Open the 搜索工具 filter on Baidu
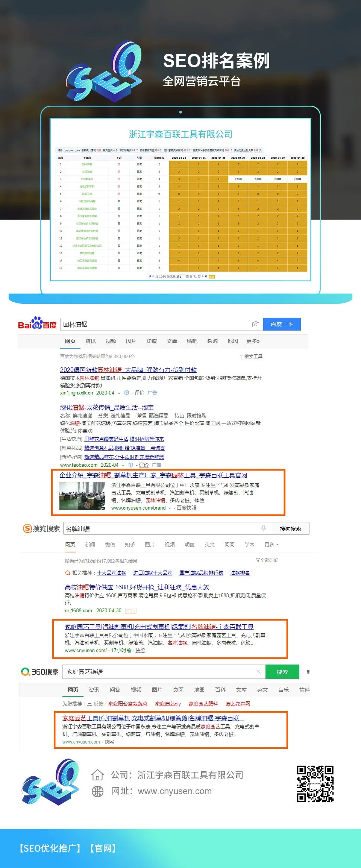Viewport: 361px width, 868px height. point(251,356)
